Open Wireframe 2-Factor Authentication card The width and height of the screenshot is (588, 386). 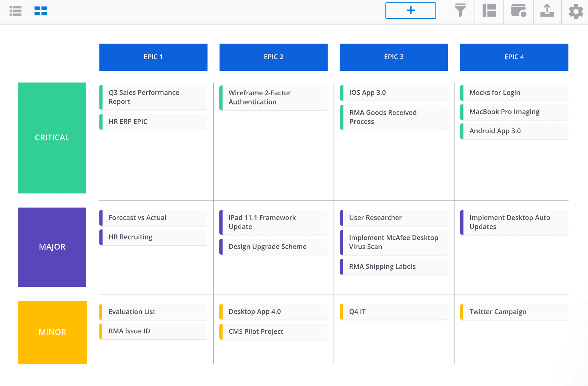coord(273,97)
